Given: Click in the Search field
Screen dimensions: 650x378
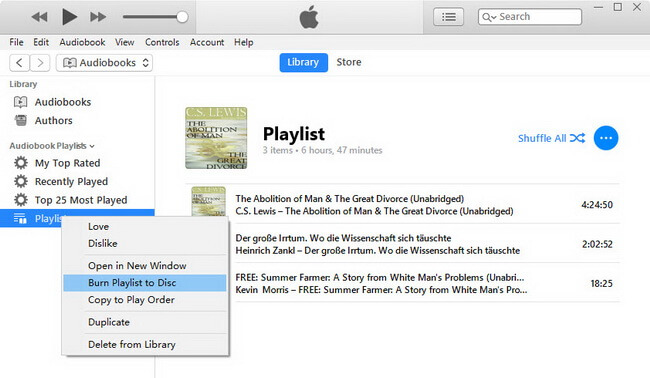Looking at the screenshot, I should tap(530, 17).
